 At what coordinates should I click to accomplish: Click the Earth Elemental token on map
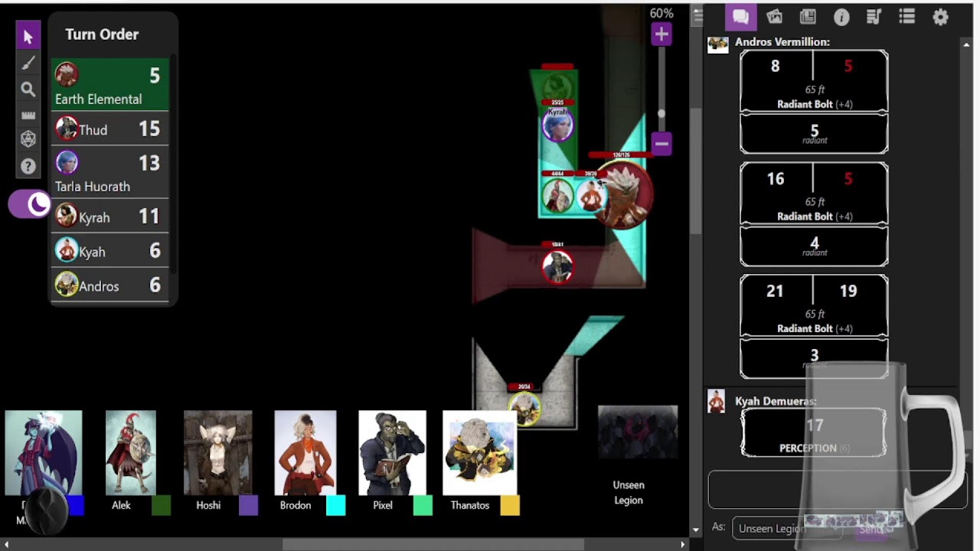coord(624,194)
